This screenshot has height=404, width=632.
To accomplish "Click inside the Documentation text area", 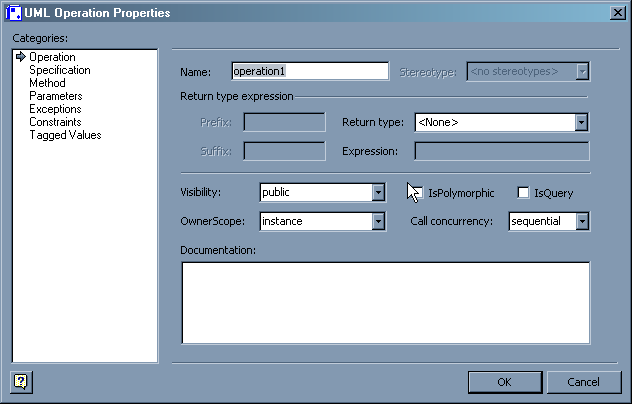I will (385, 301).
